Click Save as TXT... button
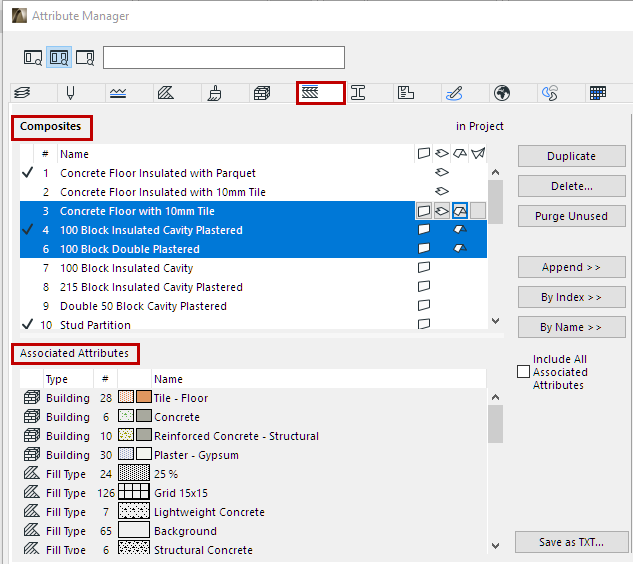Image resolution: width=633 pixels, height=564 pixels. (572, 542)
